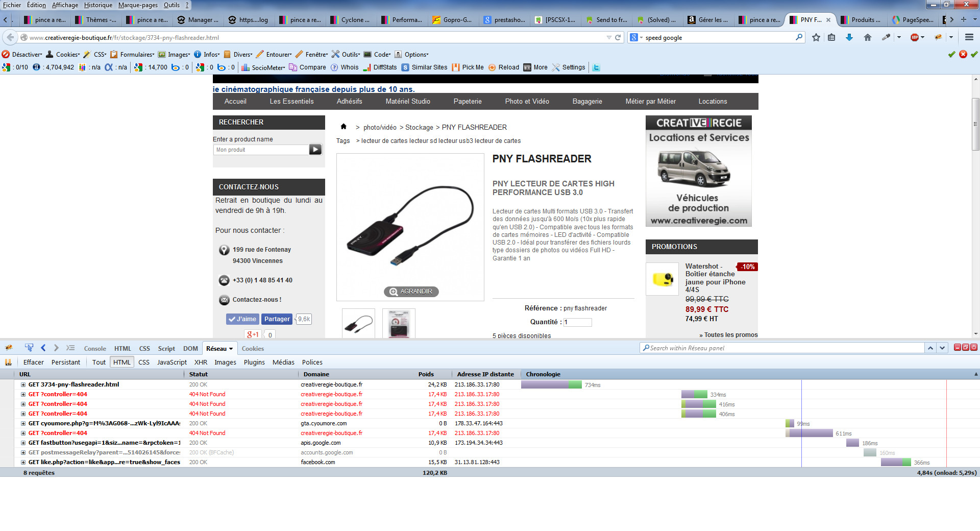Click the AGRANDIR zoom button on product image

click(411, 292)
